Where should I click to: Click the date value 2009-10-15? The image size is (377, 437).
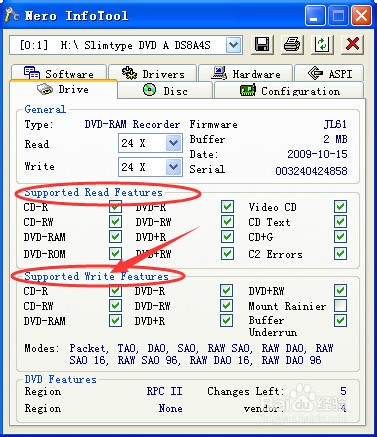tap(317, 154)
